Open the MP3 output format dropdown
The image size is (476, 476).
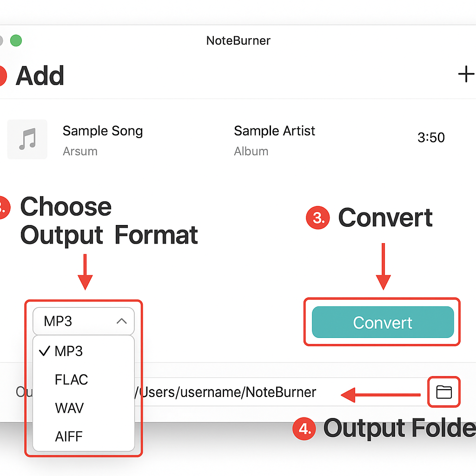tap(83, 321)
